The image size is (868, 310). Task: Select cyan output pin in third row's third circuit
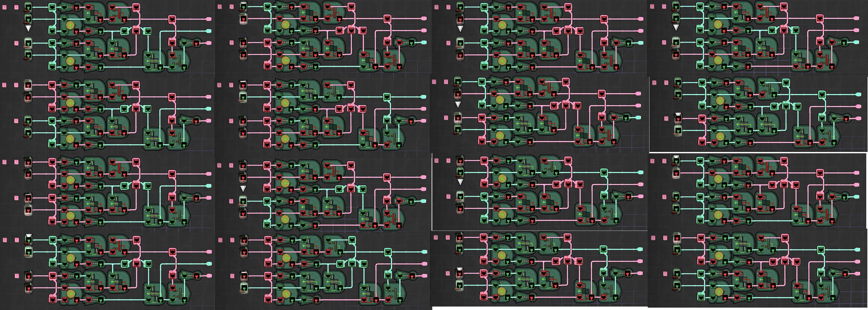coord(641,172)
